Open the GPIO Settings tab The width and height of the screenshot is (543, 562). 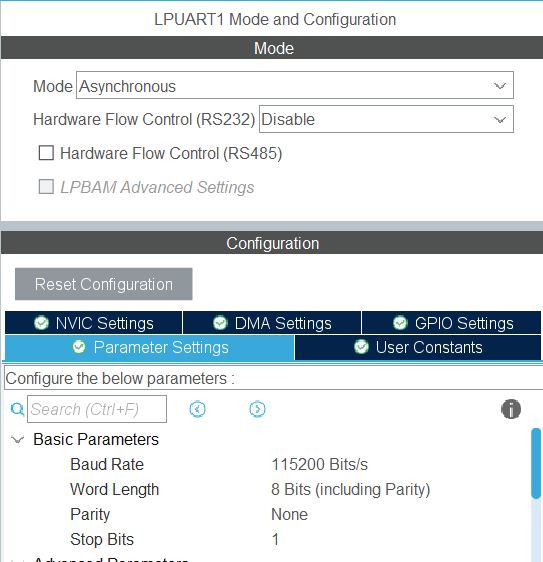tap(451, 323)
